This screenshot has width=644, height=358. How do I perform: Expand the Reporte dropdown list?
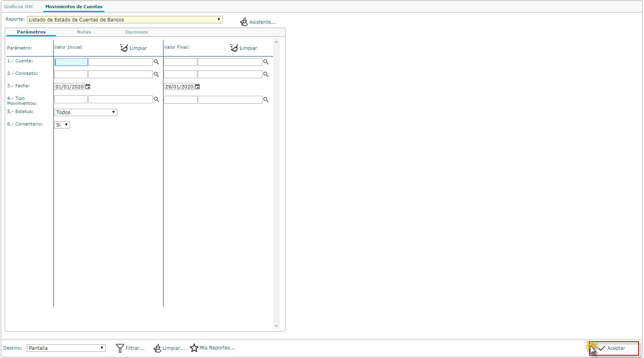pyautogui.click(x=125, y=19)
